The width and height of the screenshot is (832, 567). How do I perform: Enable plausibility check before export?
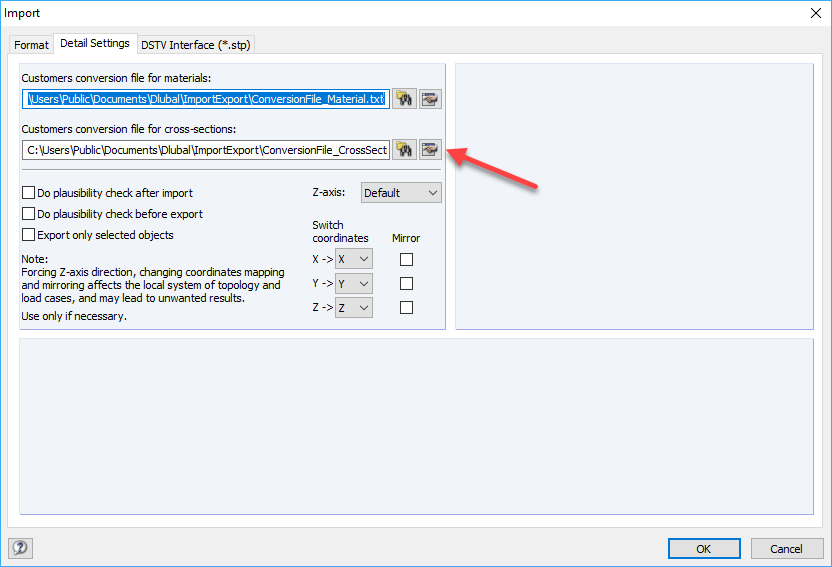click(29, 214)
